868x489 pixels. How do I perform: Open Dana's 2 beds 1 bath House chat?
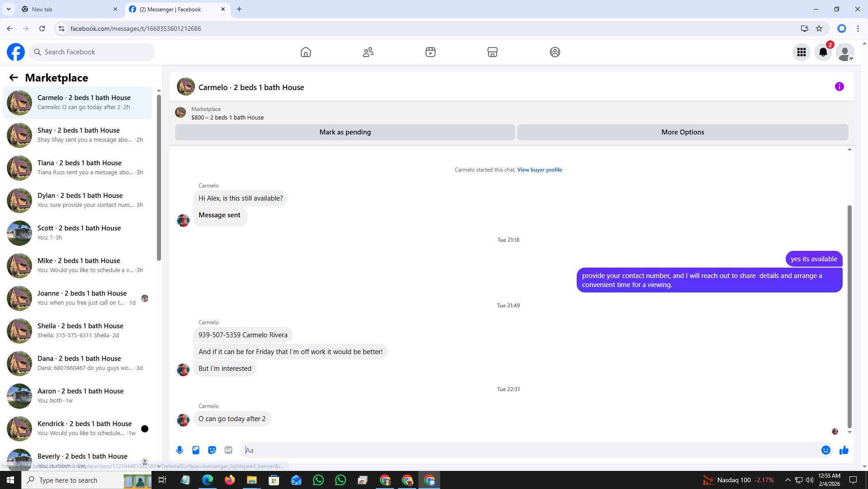coord(78,363)
